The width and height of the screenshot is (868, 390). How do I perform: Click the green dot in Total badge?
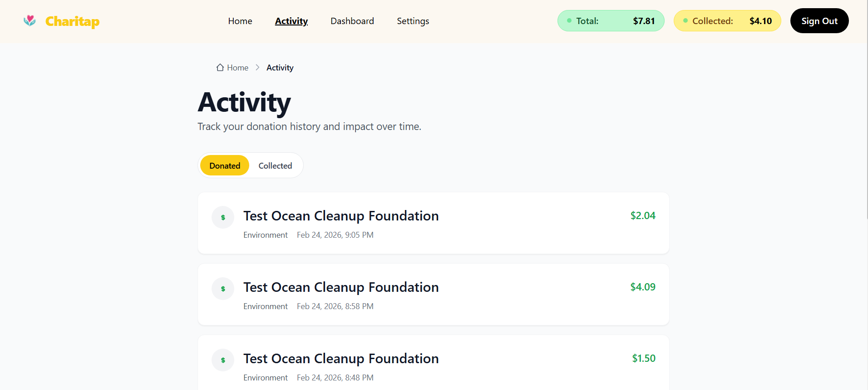click(569, 20)
